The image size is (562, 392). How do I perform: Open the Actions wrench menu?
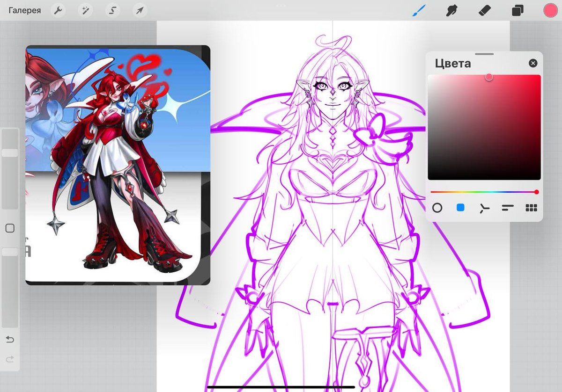pos(58,10)
